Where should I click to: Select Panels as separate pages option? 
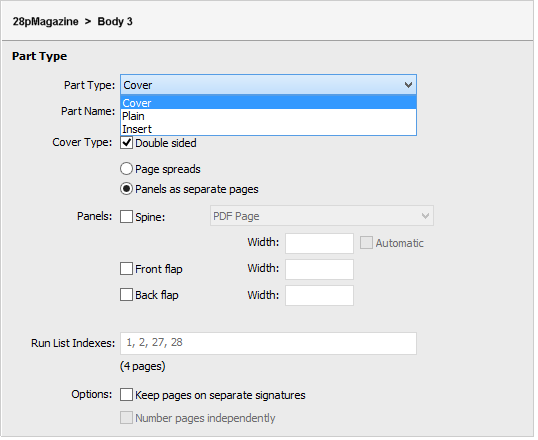coord(127,190)
